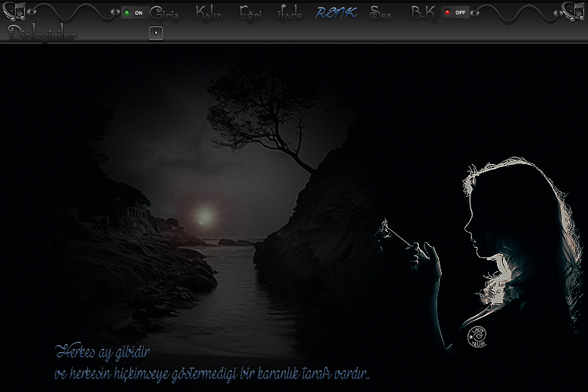588x392 pixels.
Task: Open the Ses menu item
Action: pyautogui.click(x=380, y=13)
